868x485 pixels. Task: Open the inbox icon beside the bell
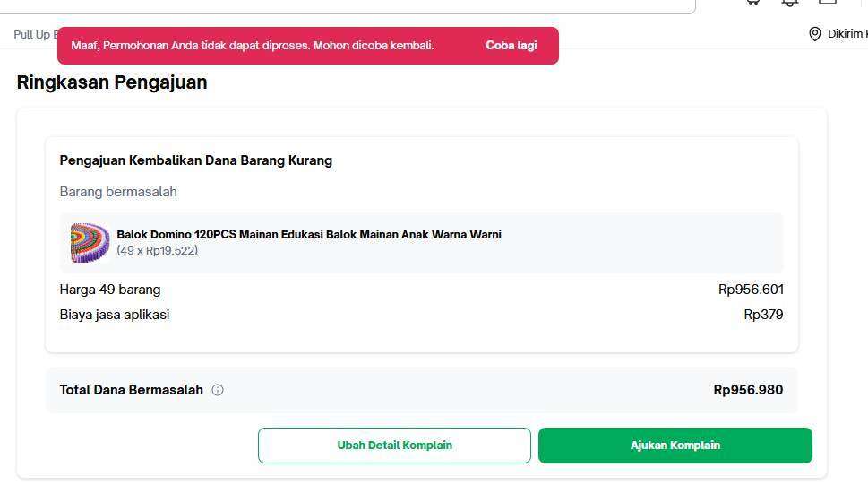[x=828, y=2]
